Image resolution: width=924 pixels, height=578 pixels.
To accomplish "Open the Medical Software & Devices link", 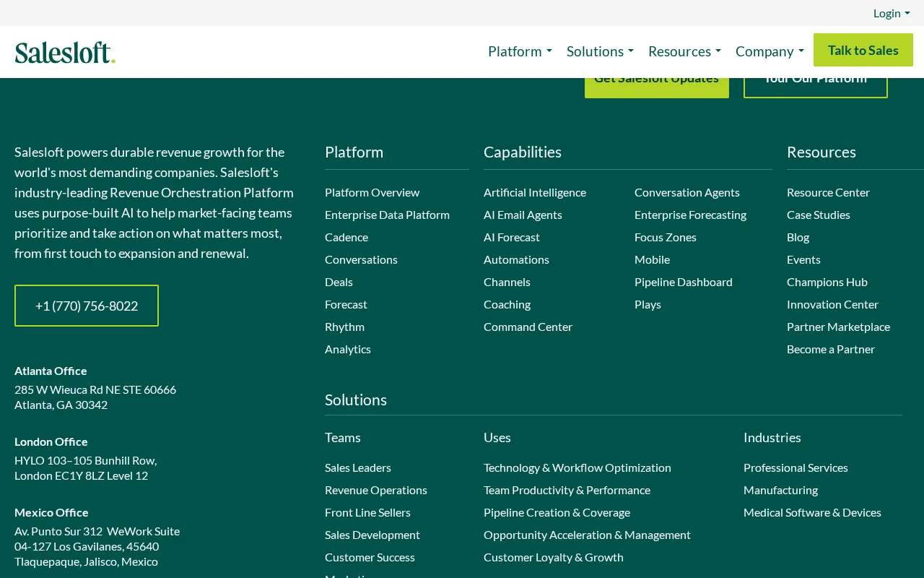I will click(x=812, y=512).
